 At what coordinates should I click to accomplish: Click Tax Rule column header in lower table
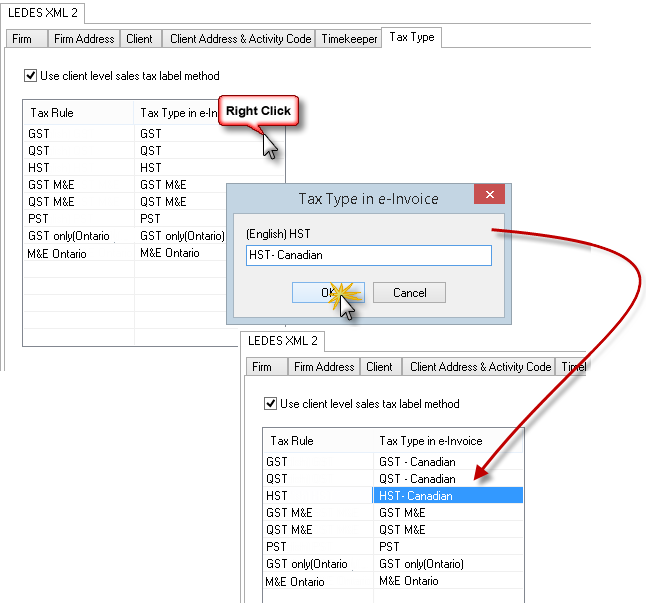coord(318,441)
